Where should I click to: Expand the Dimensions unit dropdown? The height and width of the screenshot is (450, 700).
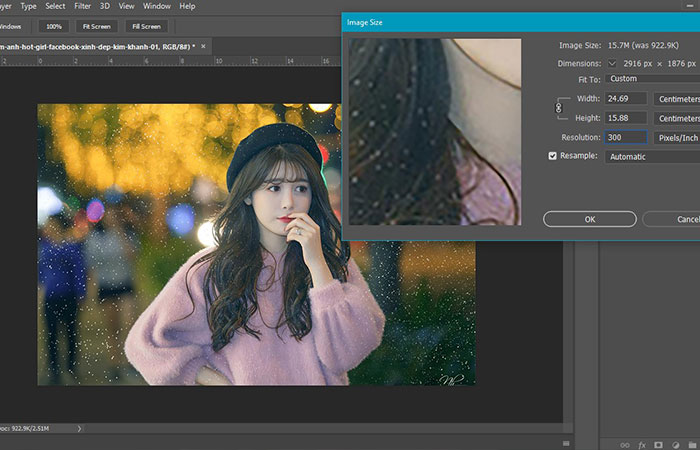pyautogui.click(x=611, y=62)
